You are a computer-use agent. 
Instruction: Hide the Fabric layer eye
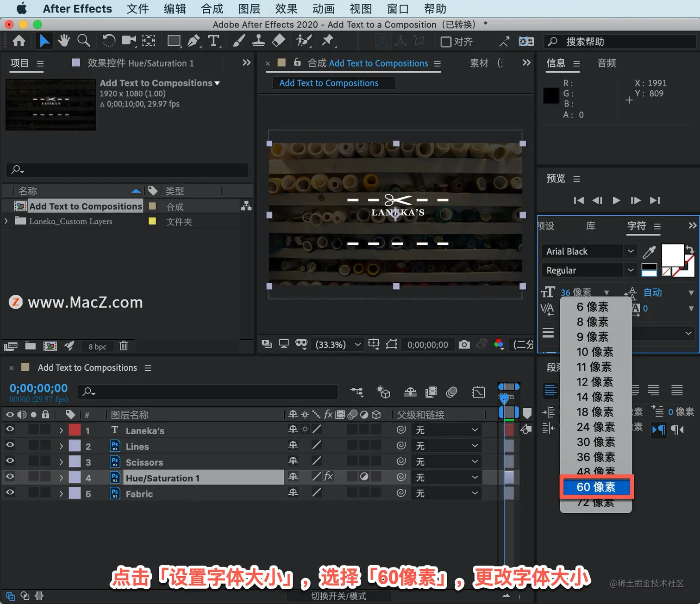coord(10,492)
